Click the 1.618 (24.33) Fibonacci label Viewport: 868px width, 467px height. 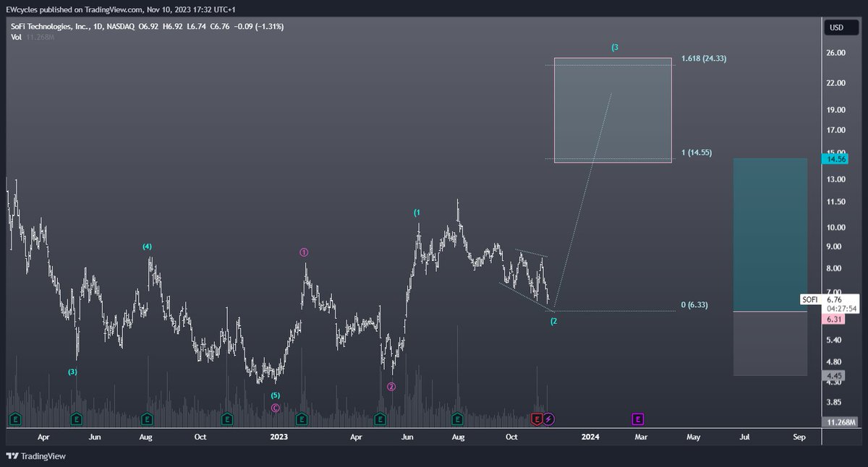tap(704, 58)
